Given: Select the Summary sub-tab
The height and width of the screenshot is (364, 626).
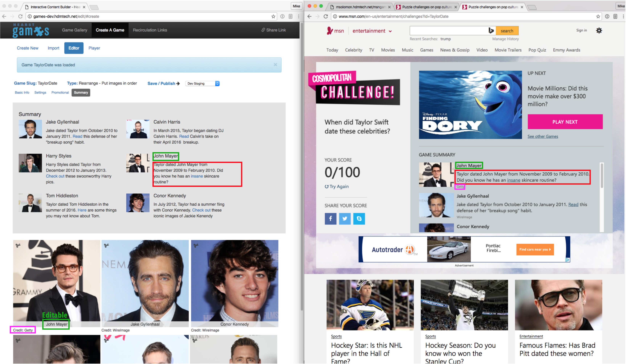Looking at the screenshot, I should tap(81, 93).
